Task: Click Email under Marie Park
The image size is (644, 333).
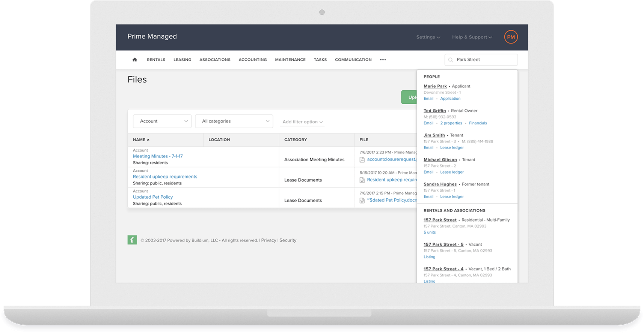Action: [428, 99]
